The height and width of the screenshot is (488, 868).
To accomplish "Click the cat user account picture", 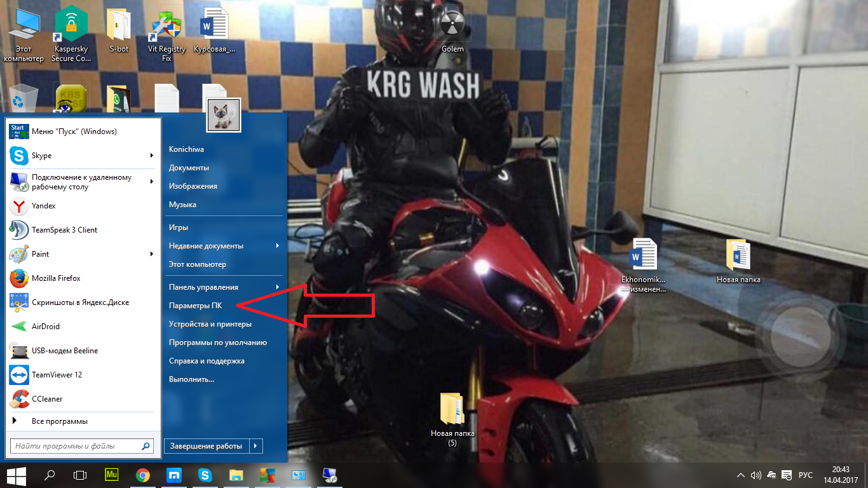I will 224,116.
